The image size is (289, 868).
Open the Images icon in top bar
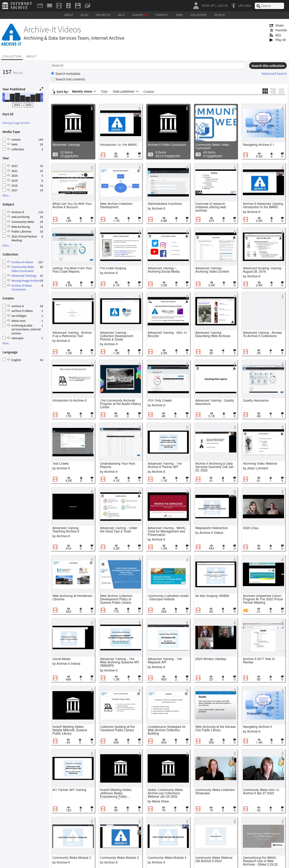point(87,5)
